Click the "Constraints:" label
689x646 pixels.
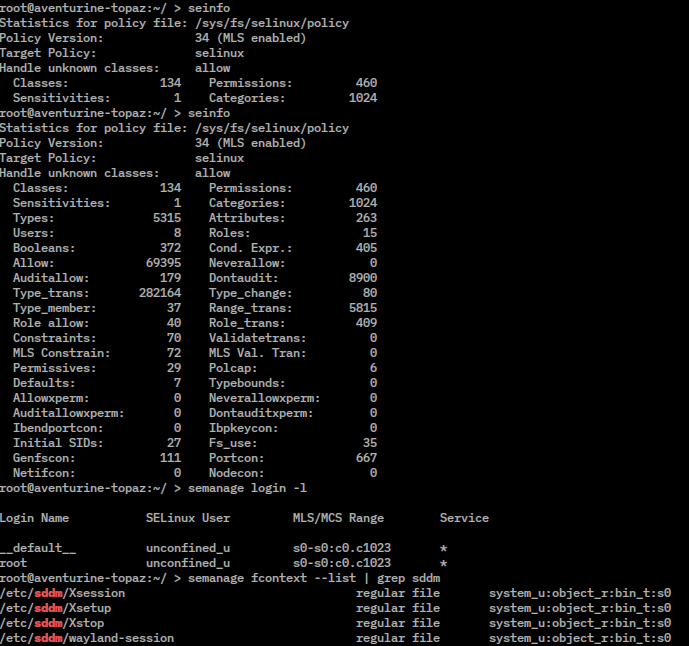(54, 338)
